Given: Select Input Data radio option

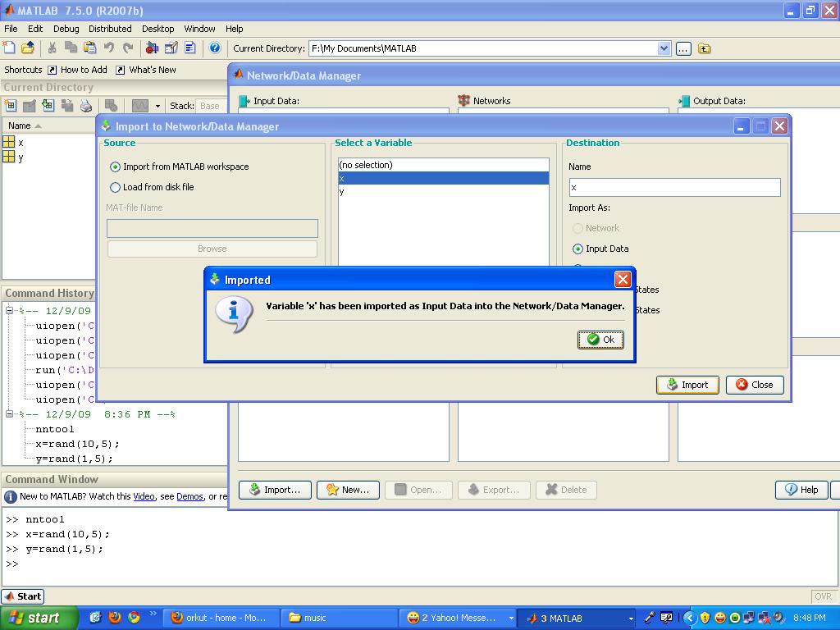Looking at the screenshot, I should point(577,249).
